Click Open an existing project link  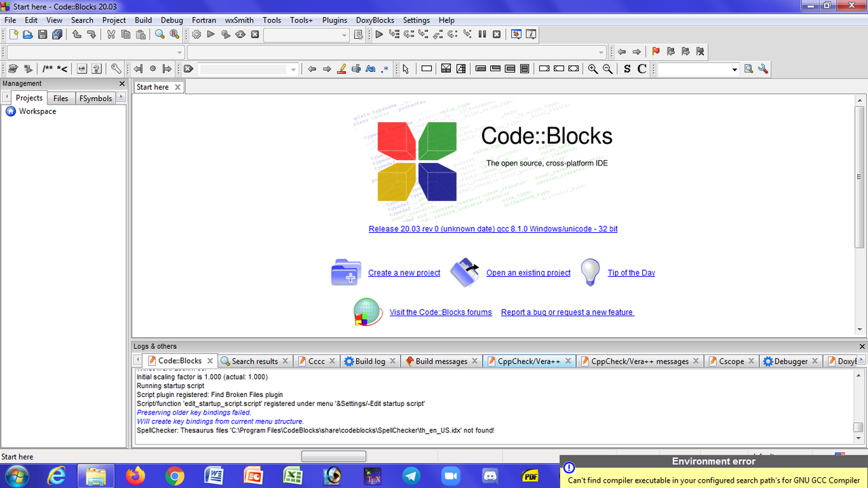click(528, 273)
